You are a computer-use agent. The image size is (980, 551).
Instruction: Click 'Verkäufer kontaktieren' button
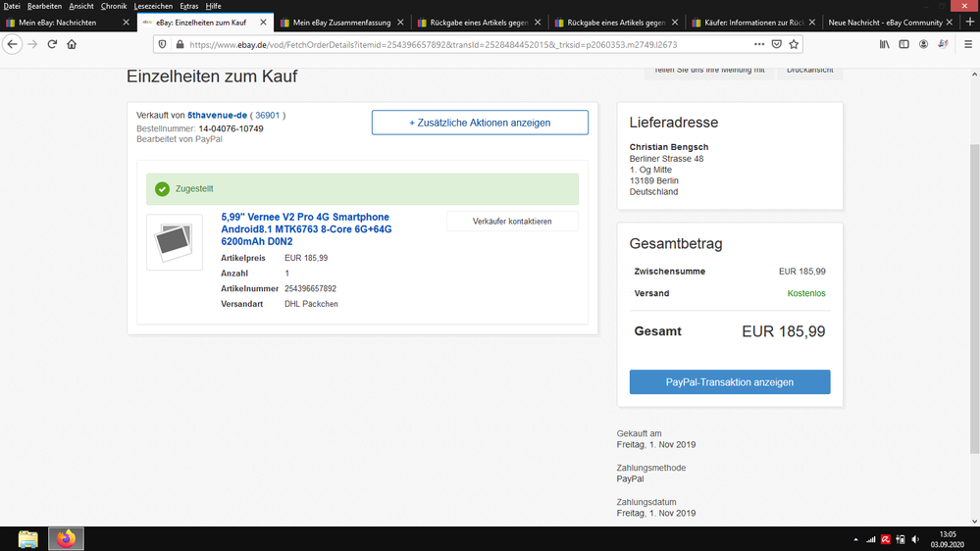pos(512,222)
